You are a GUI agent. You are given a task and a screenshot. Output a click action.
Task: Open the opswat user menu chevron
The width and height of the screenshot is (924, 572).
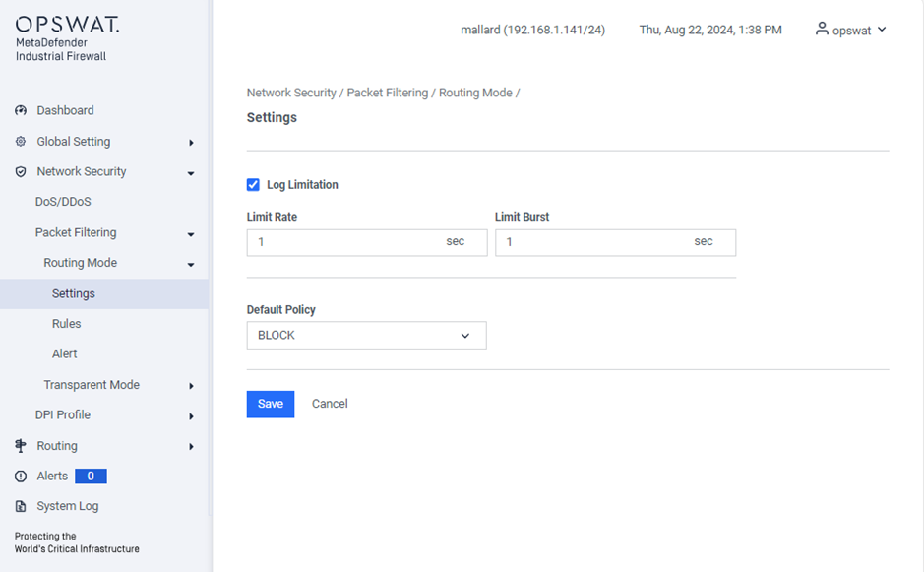coord(882,30)
